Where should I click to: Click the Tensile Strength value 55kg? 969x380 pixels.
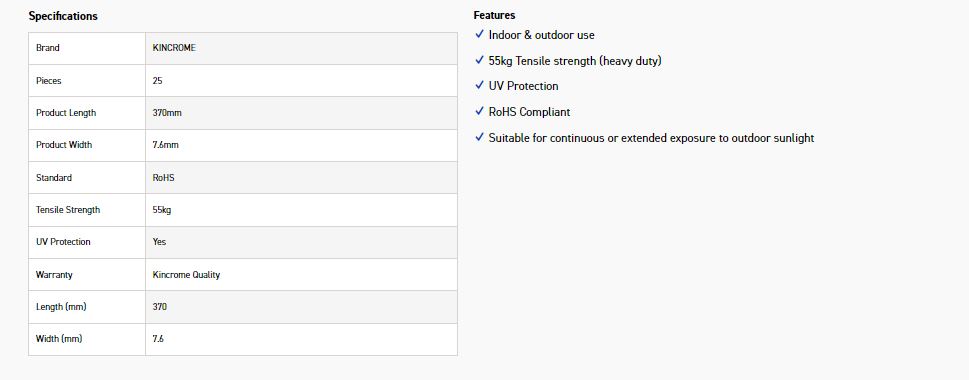pos(162,210)
